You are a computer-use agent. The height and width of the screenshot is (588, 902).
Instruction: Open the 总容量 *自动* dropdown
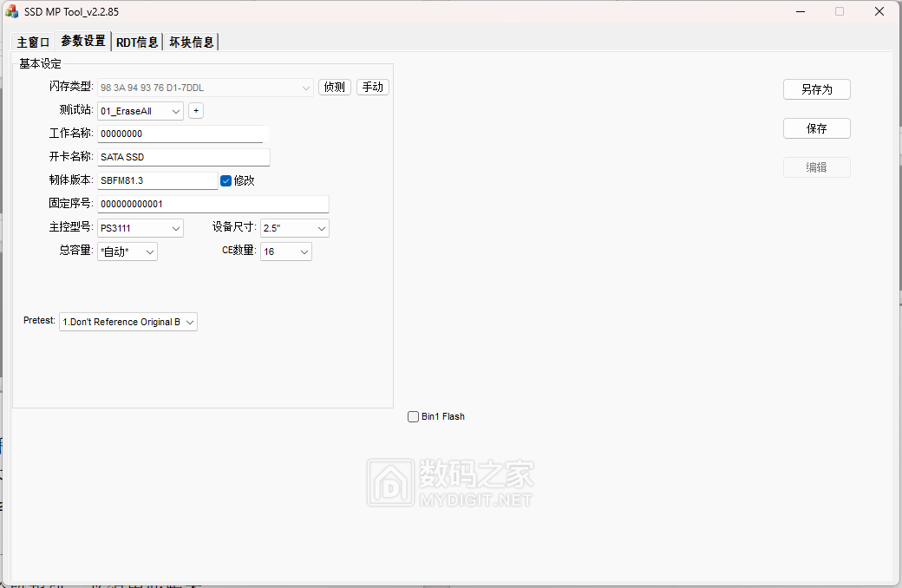127,252
